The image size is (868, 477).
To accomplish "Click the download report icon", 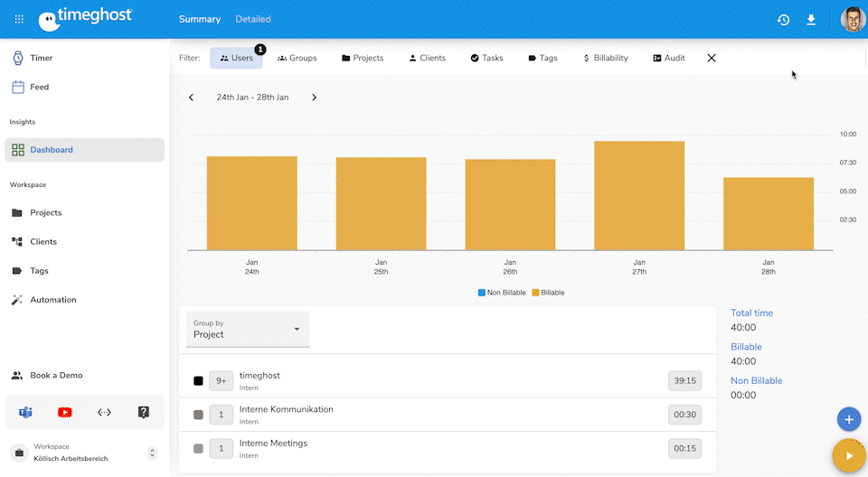I will click(811, 20).
